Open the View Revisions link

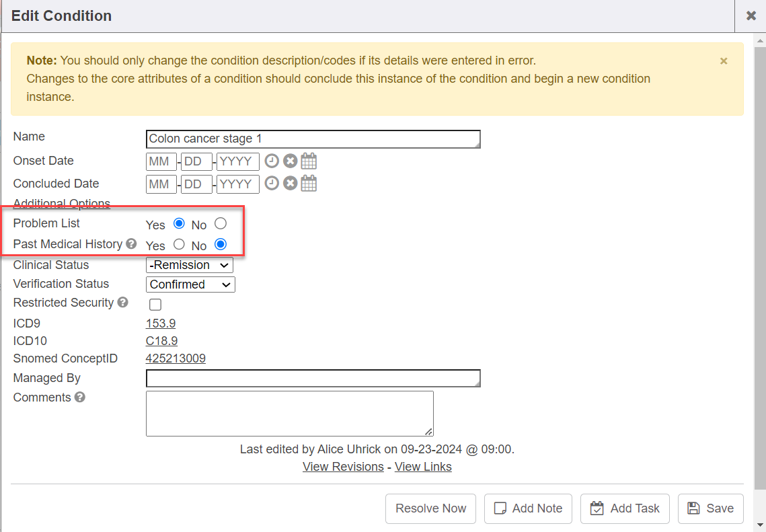coord(343,467)
